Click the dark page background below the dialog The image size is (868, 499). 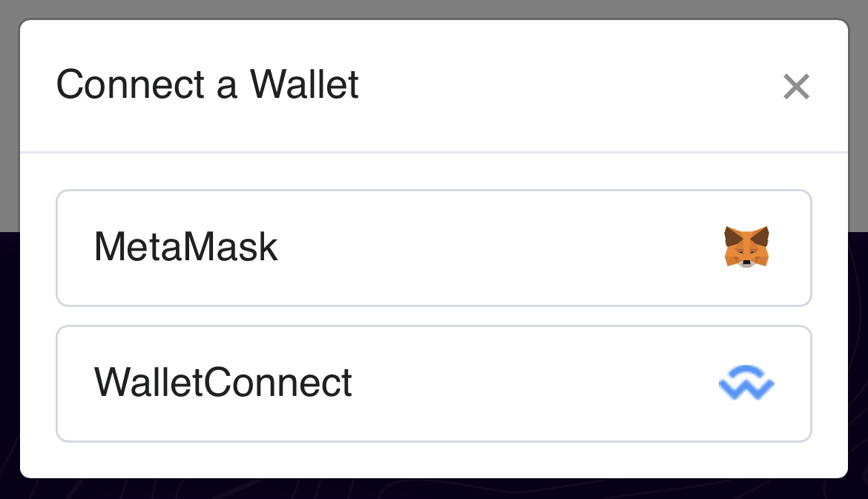point(434,489)
